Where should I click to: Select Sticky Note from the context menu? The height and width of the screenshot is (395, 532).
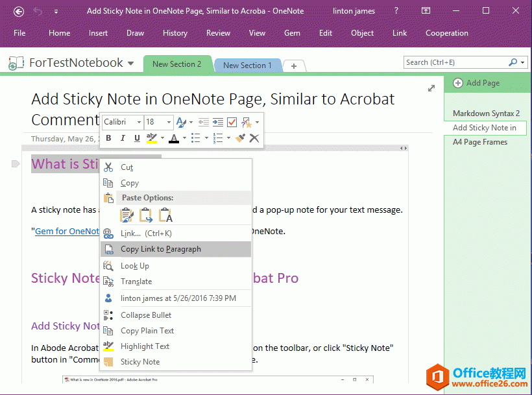[141, 362]
